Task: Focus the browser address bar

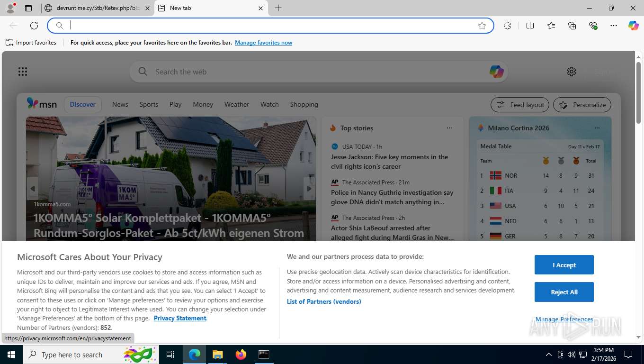Action: [x=270, y=26]
